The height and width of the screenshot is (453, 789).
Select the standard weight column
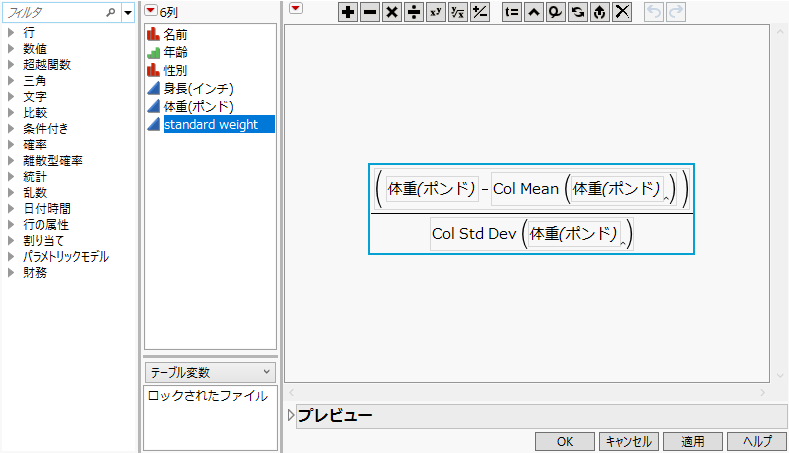pyautogui.click(x=219, y=124)
